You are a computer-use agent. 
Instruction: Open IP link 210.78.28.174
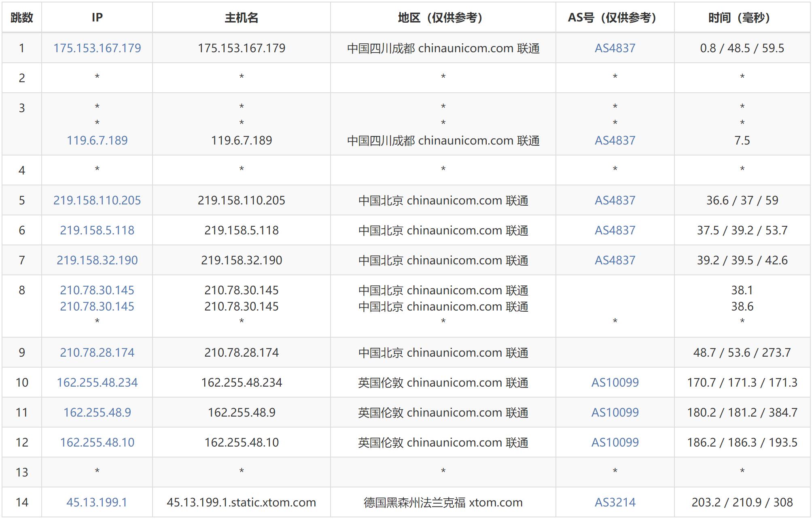click(x=97, y=353)
